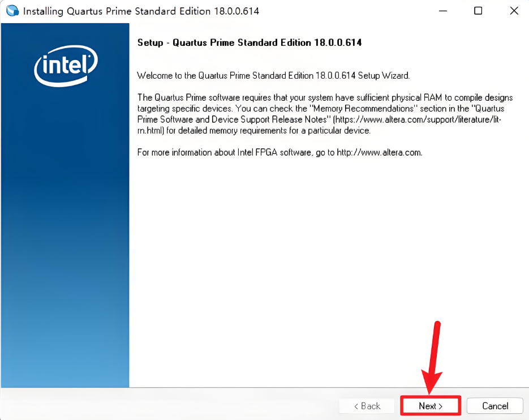Open the http://www.altera.com address
529x420 pixels.
[379, 153]
